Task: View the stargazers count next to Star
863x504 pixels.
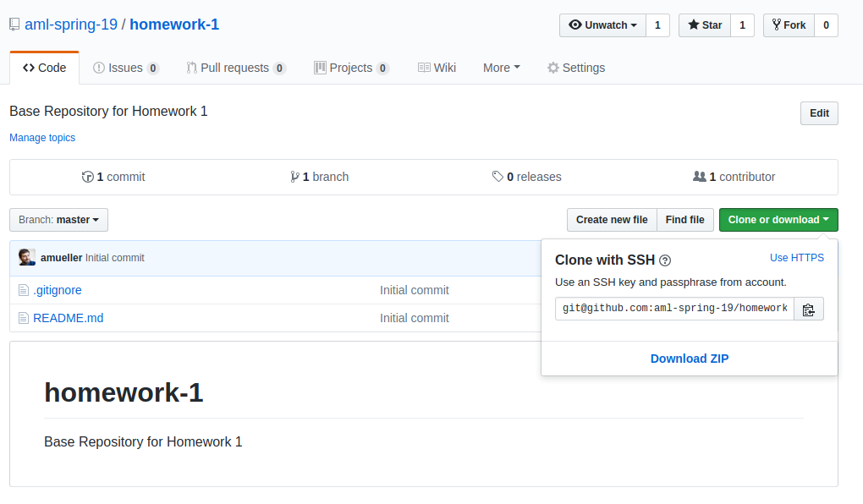Action: [x=743, y=25]
